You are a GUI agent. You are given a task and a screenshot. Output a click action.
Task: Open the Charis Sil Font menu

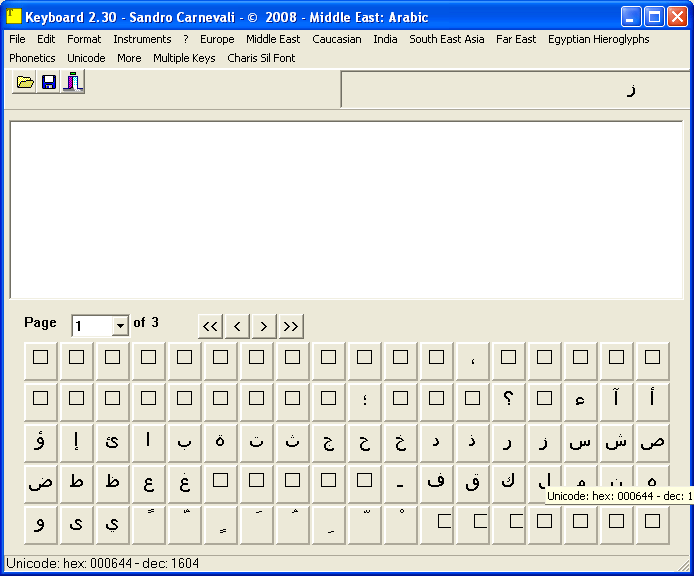pos(261,58)
